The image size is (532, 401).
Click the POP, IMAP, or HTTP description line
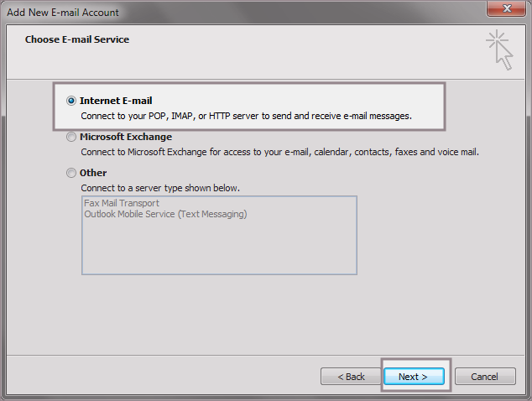click(x=246, y=116)
